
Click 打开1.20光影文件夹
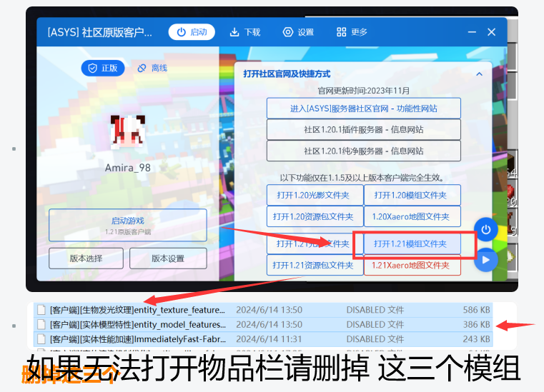click(315, 195)
